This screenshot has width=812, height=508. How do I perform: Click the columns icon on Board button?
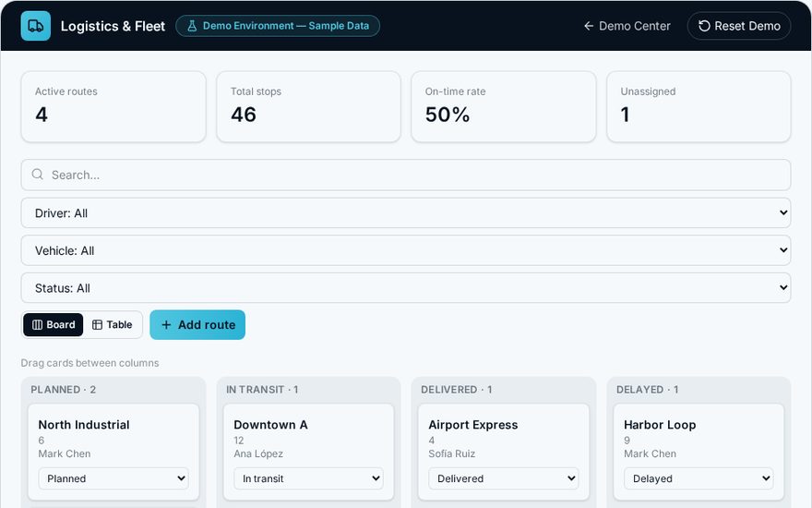coord(37,324)
